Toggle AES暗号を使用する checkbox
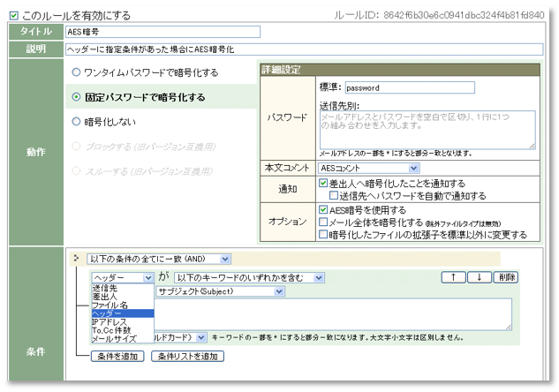The height and width of the screenshot is (392, 559). [323, 209]
